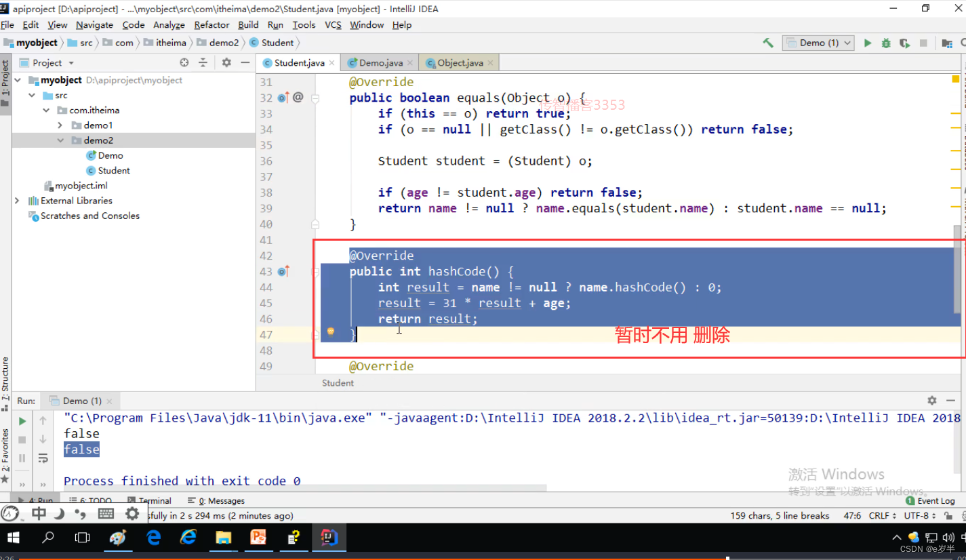
Task: Click itheima breadcrumb in navigation bar
Action: pyautogui.click(x=165, y=43)
